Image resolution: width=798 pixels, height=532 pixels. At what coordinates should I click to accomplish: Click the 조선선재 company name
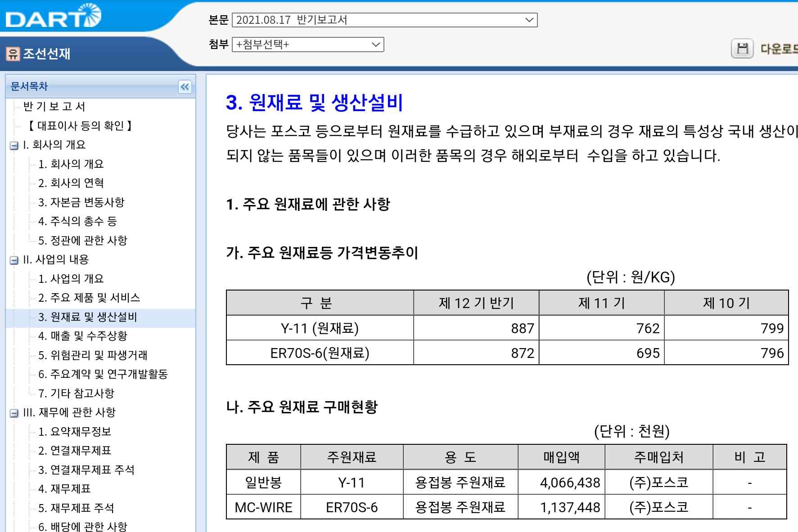(x=46, y=54)
